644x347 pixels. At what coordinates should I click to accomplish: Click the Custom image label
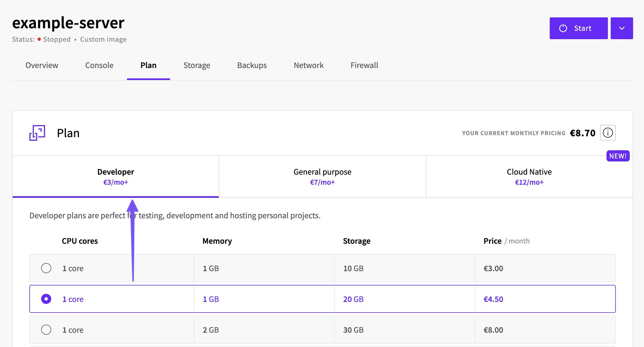103,39
